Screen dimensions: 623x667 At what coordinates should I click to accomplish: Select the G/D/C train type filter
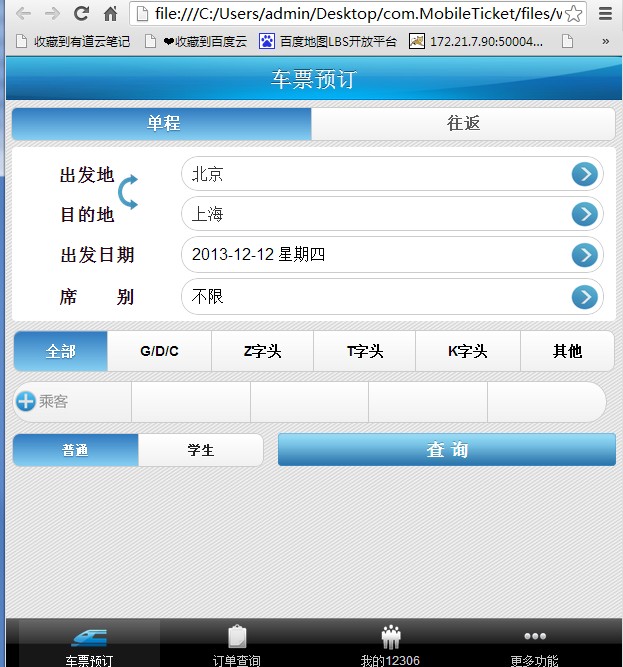pos(159,351)
